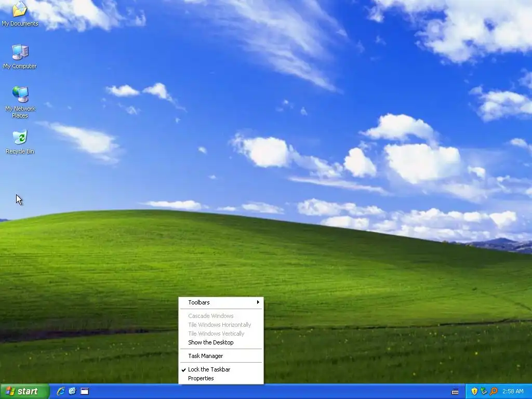This screenshot has width=532, height=399.
Task: Click the orange magnifier tray icon
Action: pos(494,391)
